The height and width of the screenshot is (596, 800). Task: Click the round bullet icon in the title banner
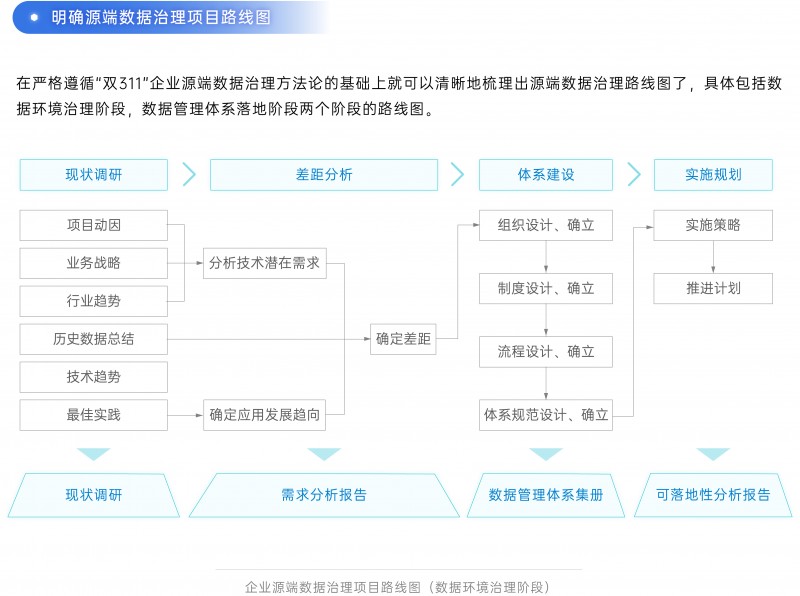point(34,18)
